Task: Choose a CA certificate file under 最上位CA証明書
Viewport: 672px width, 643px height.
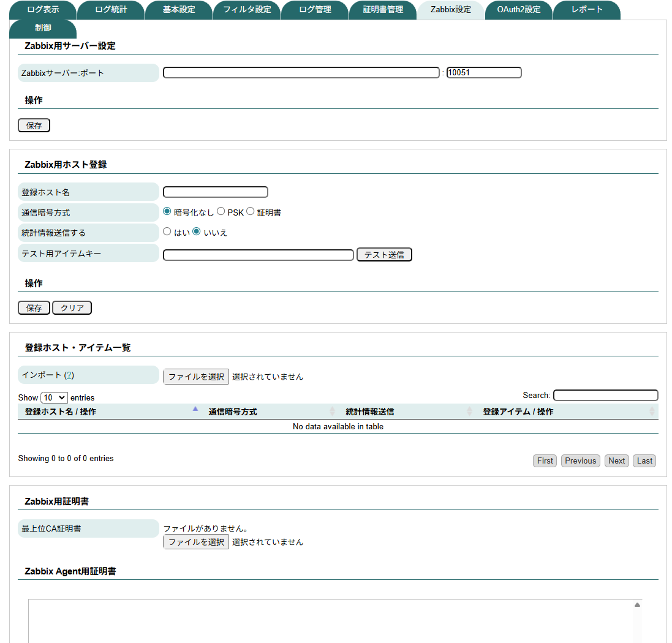Action: (x=196, y=542)
